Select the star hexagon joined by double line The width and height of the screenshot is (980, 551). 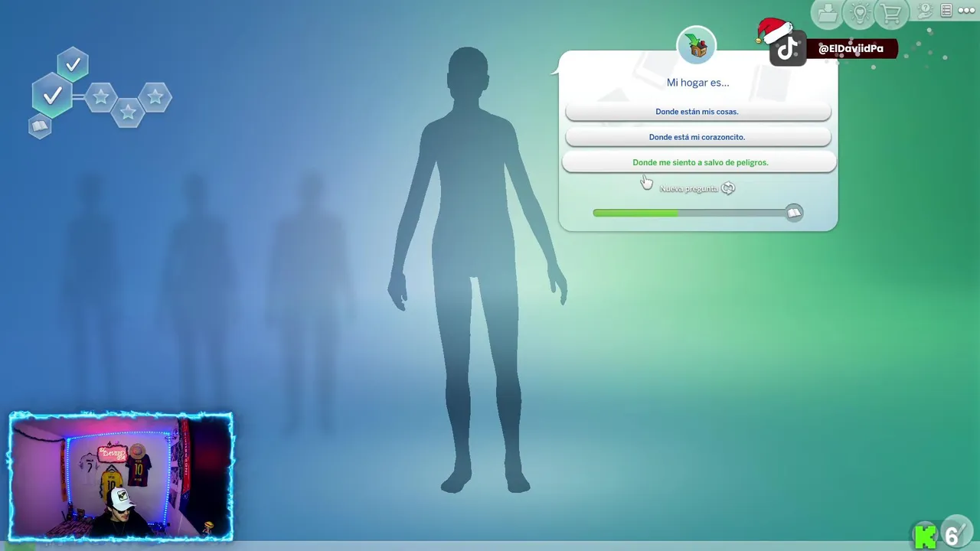[100, 97]
